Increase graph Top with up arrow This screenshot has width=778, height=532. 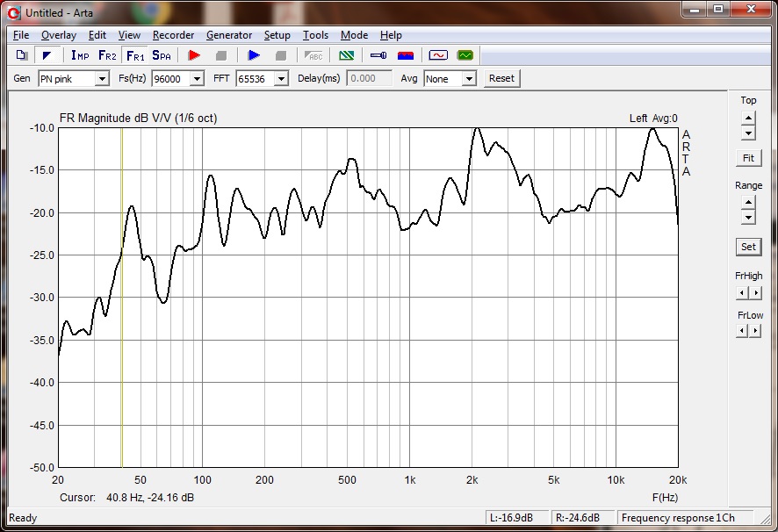click(x=748, y=119)
